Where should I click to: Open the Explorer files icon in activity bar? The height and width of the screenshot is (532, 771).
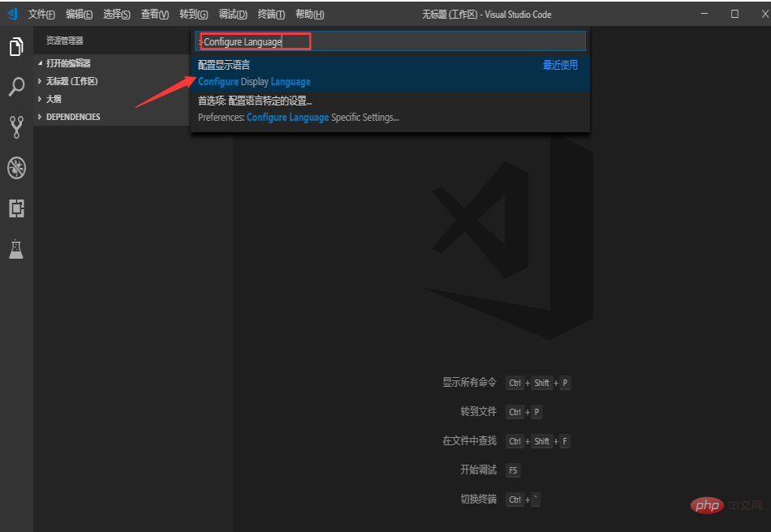point(16,47)
